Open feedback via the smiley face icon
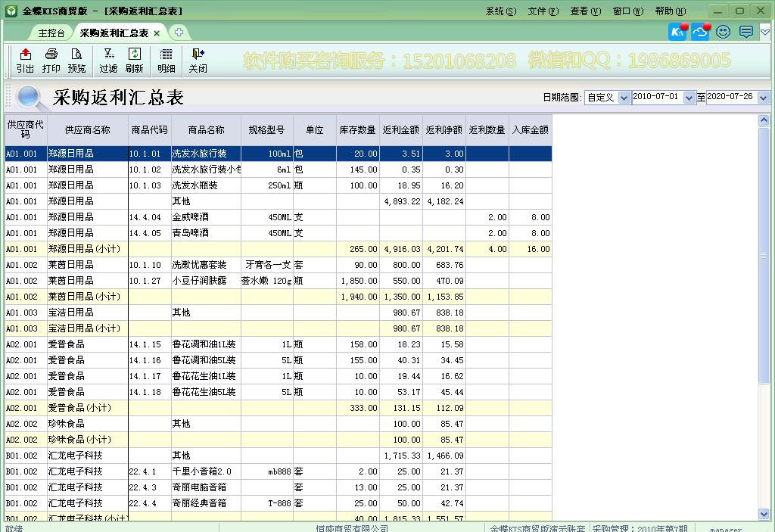Image resolution: width=775 pixels, height=532 pixels. pyautogui.click(x=722, y=32)
